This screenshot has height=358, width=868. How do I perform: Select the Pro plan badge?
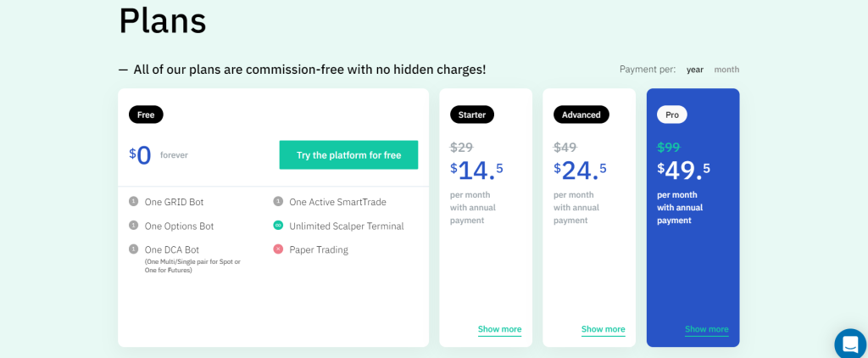click(672, 115)
